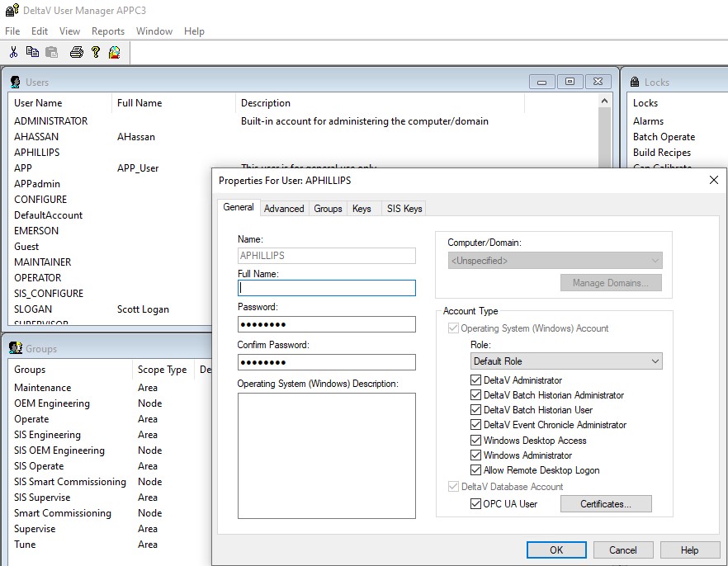Click the User Name column header
Image resolution: width=728 pixels, height=566 pixels.
click(x=59, y=103)
